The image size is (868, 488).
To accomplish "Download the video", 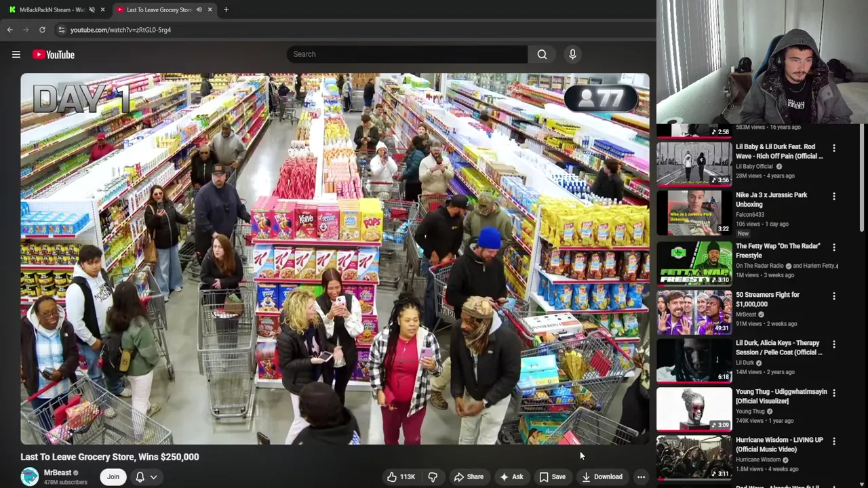I will (602, 477).
